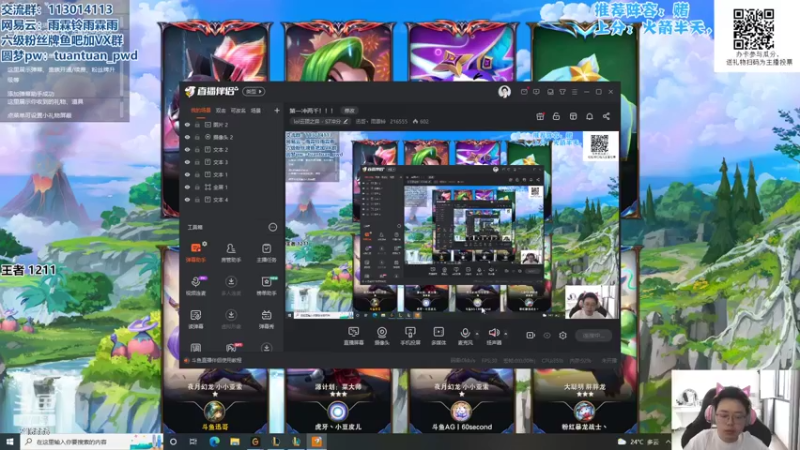Click the streamer avatar in title bar
This screenshot has height=450, width=800.
coord(504,92)
